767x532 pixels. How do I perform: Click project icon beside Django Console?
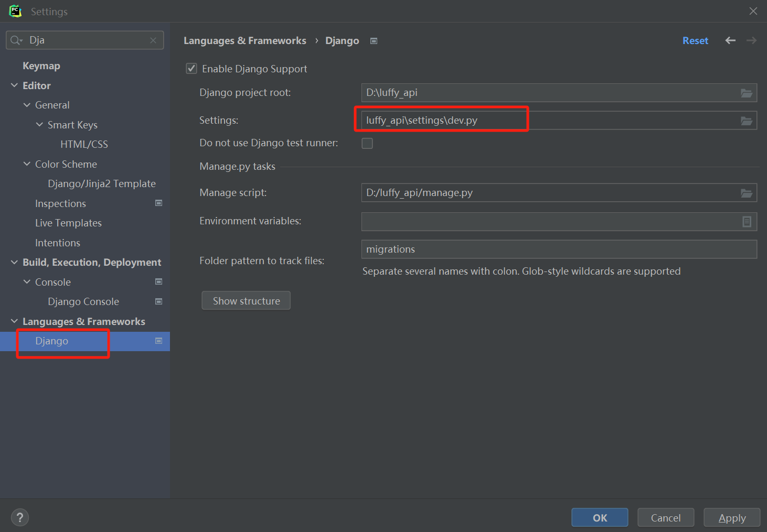[159, 301]
